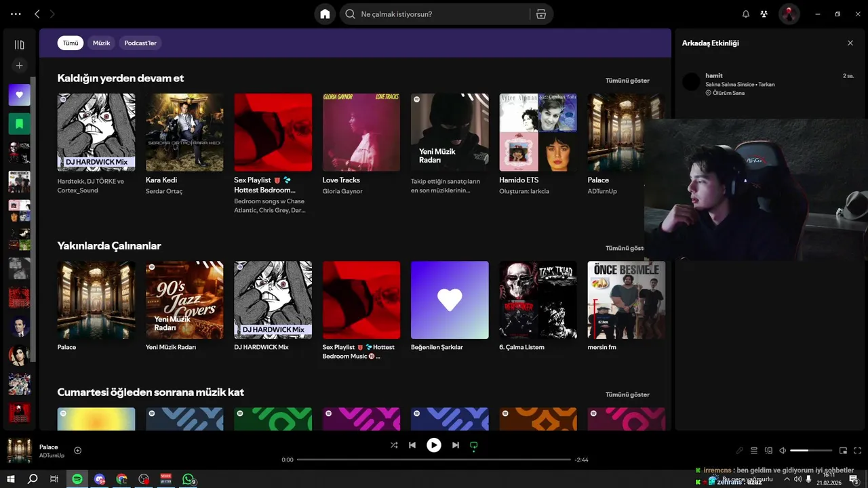Viewport: 868px width, 488px height.
Task: Open the notifications bell
Action: pos(746,14)
